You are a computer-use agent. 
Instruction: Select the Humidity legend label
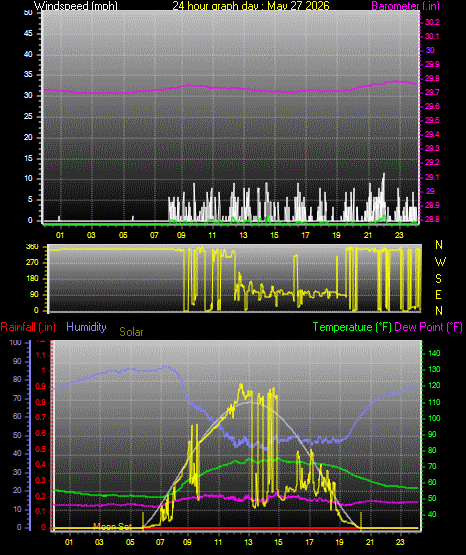[x=86, y=327]
